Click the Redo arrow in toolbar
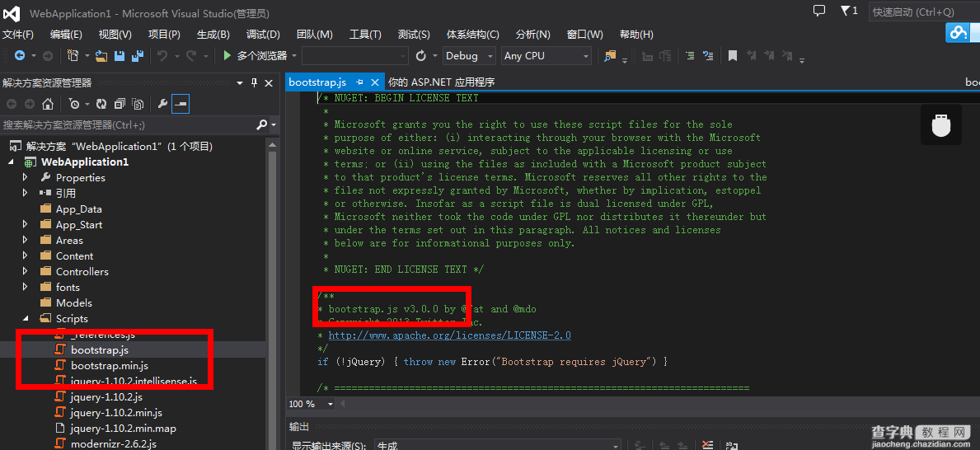 192,55
